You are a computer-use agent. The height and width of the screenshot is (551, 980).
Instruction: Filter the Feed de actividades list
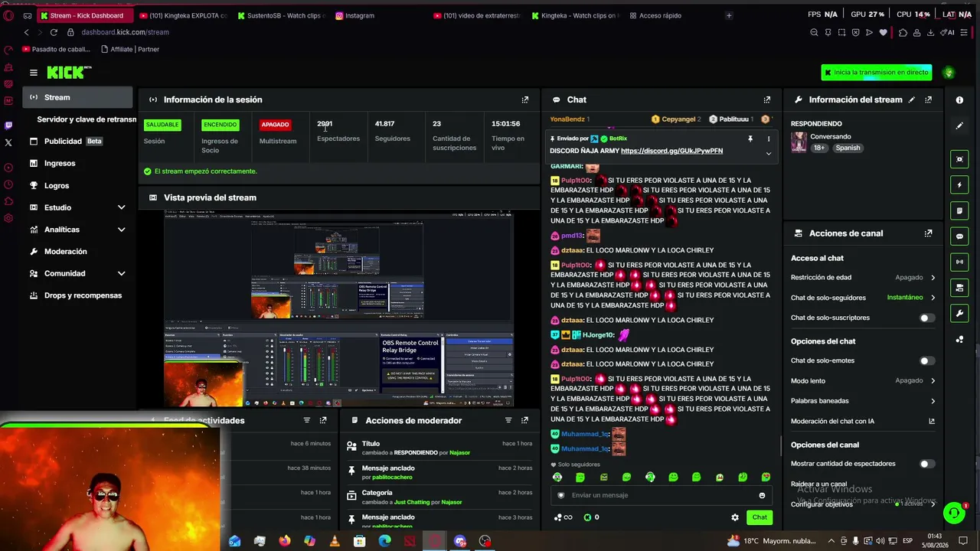pos(307,420)
